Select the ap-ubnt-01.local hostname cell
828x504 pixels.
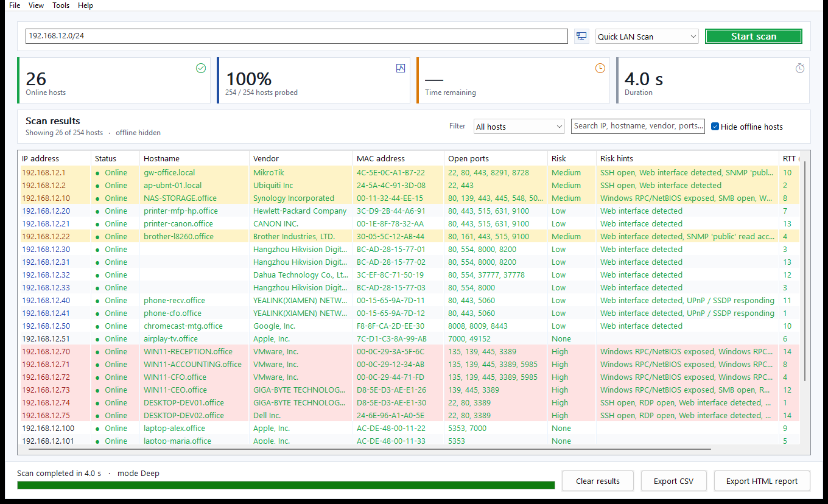(x=194, y=185)
